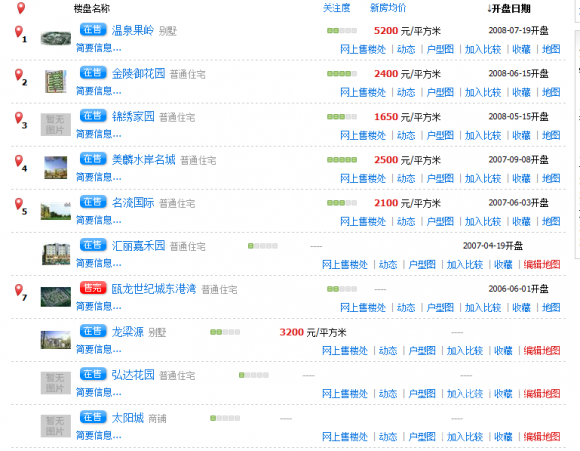The height and width of the screenshot is (451, 580).
Task: Open thumbnail image of 名流国际
Action: [55, 211]
